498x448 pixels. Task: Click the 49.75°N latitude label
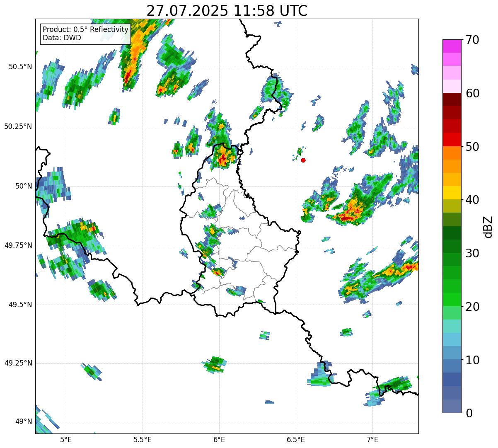tap(18, 245)
